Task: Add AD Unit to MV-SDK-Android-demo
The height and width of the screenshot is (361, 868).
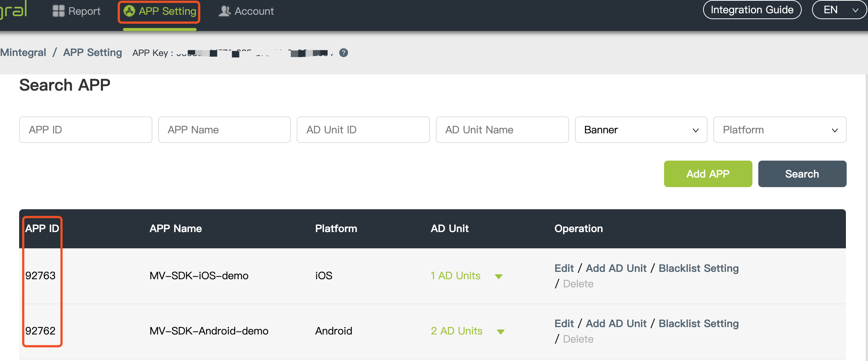Action: (616, 323)
